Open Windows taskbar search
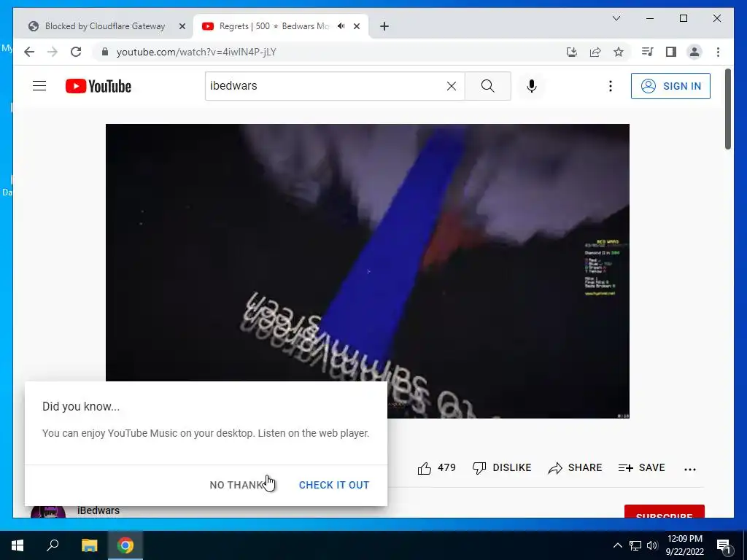 (53, 545)
